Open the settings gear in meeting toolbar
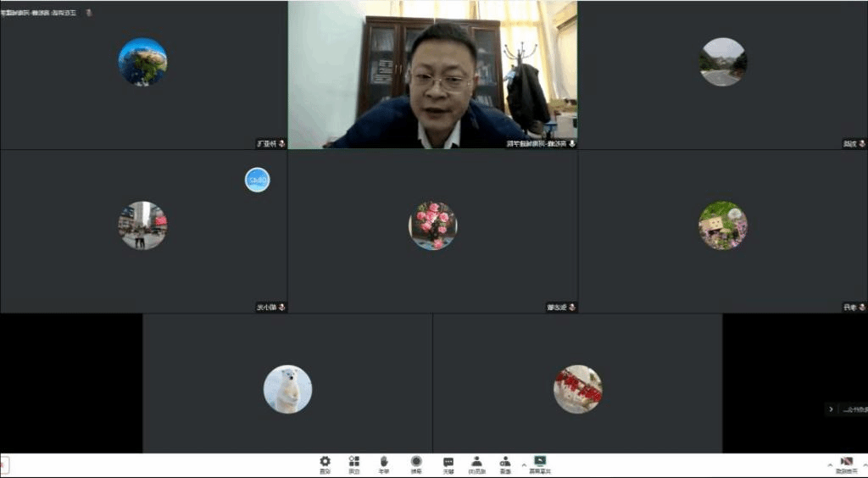The image size is (868, 478). click(325, 463)
